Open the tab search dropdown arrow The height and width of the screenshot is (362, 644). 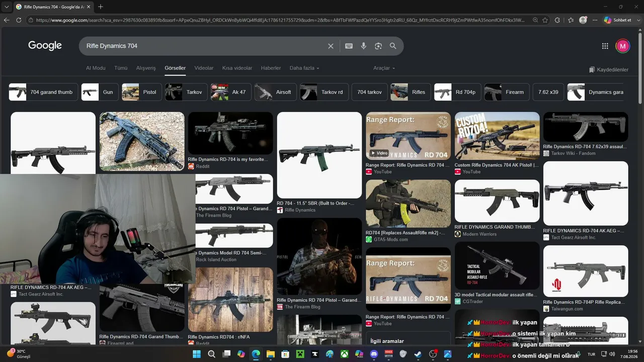7,7
